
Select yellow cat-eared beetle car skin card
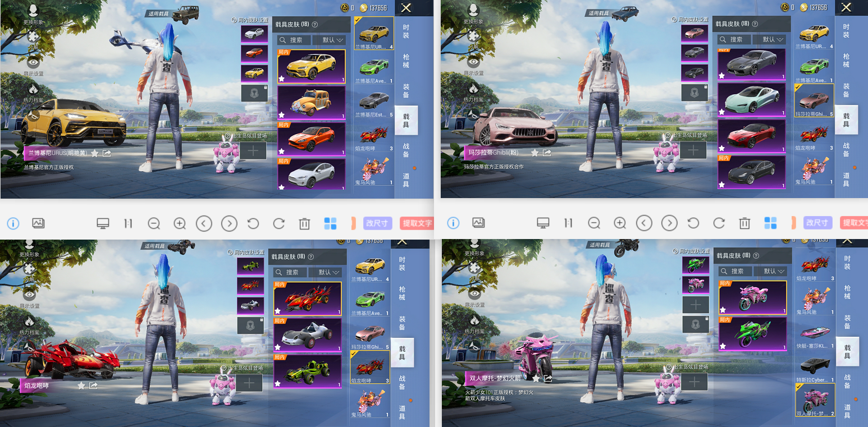(x=312, y=103)
